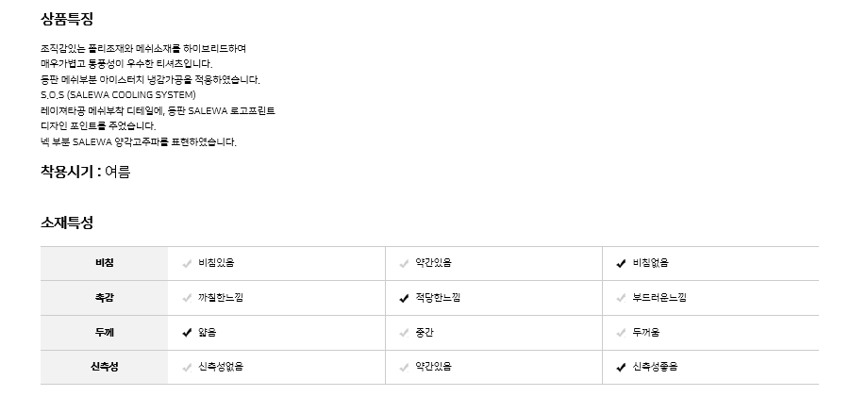Screen dimensions: 868x396
Task: Click the checkmark beside 두꺼움
Action: pyautogui.click(x=621, y=333)
